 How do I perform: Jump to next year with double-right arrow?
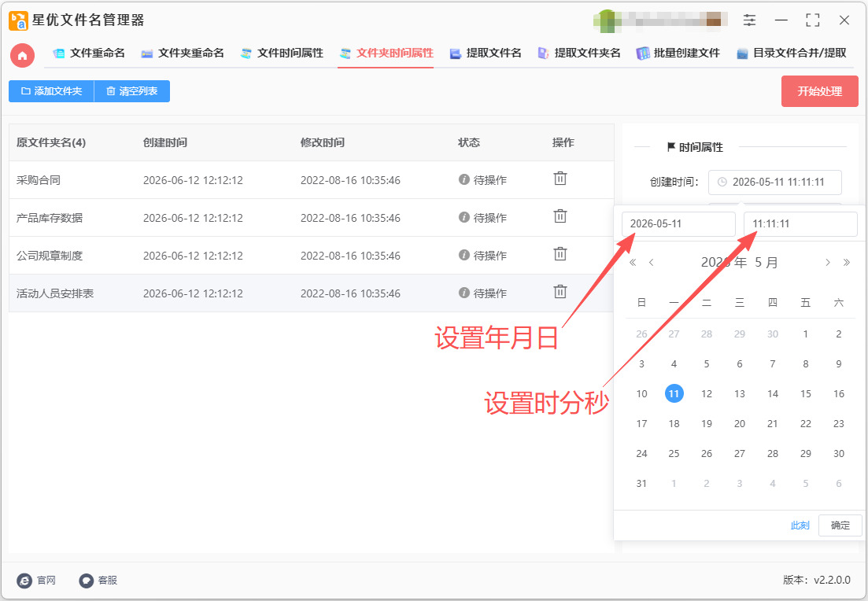[847, 262]
